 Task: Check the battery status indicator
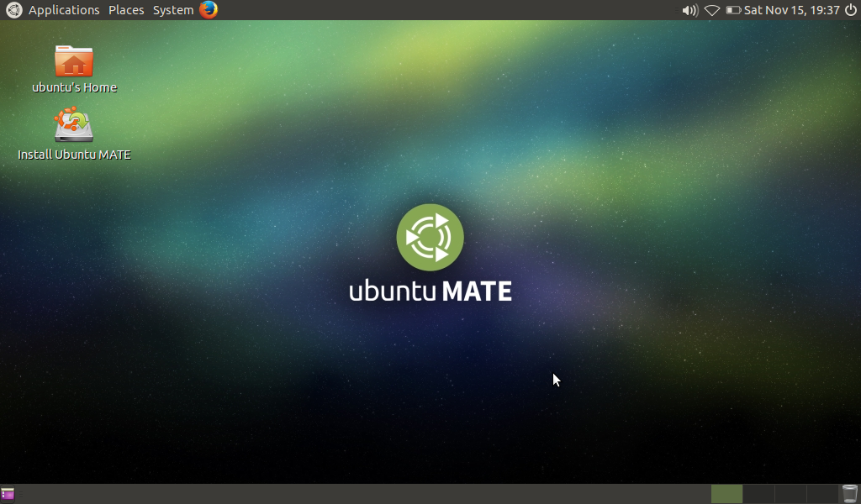pos(733,10)
